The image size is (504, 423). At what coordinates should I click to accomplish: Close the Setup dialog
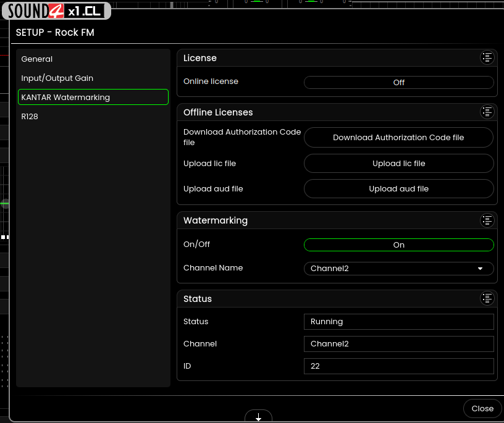pos(482,409)
